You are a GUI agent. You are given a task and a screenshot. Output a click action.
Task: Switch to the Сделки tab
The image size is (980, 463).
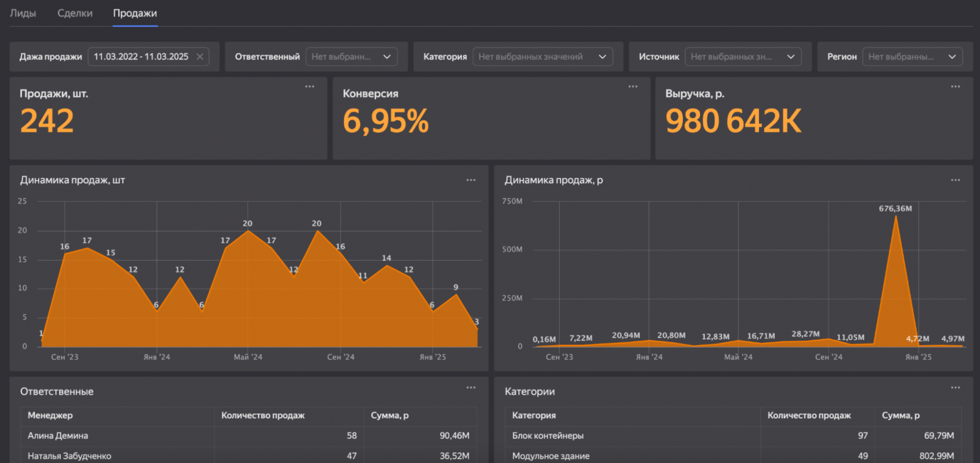point(75,13)
